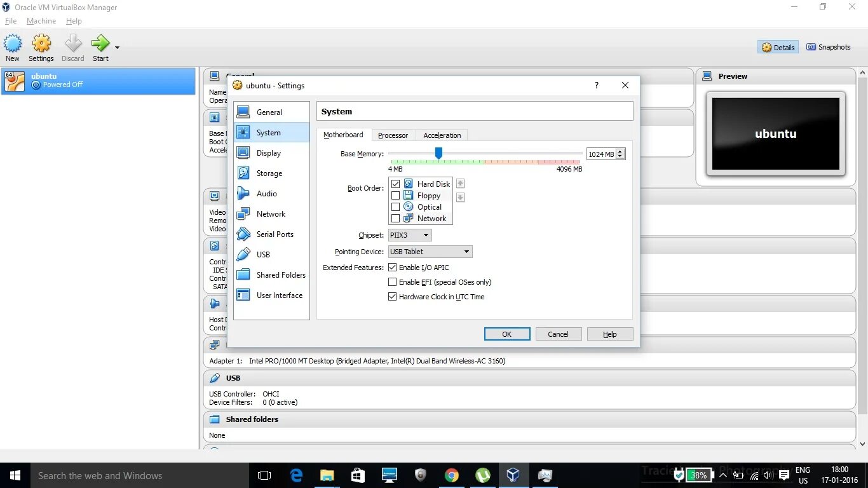Switch to the Acceleration tab
The image size is (868, 488).
tap(442, 135)
